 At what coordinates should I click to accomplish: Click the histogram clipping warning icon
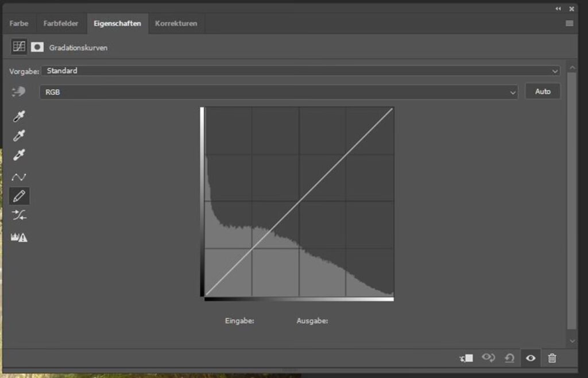(19, 237)
